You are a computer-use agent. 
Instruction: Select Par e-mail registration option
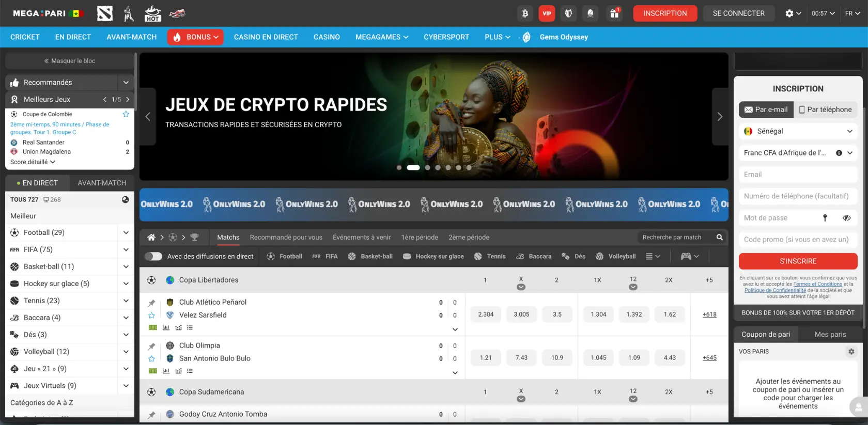tap(766, 109)
